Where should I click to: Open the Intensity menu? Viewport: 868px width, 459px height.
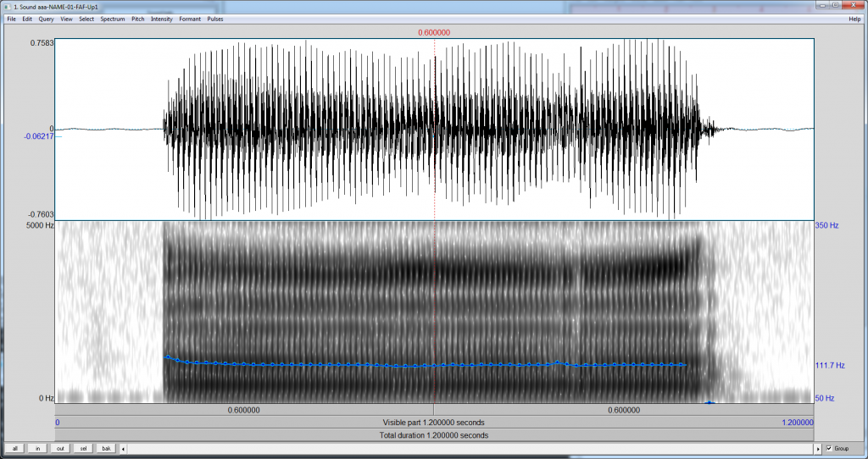pos(162,19)
